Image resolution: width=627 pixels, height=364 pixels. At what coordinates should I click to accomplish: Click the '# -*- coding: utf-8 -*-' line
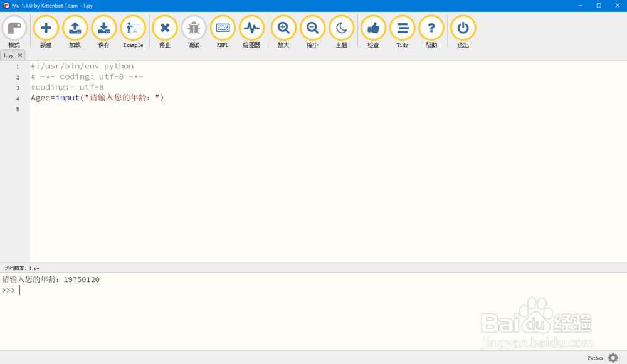tap(87, 76)
